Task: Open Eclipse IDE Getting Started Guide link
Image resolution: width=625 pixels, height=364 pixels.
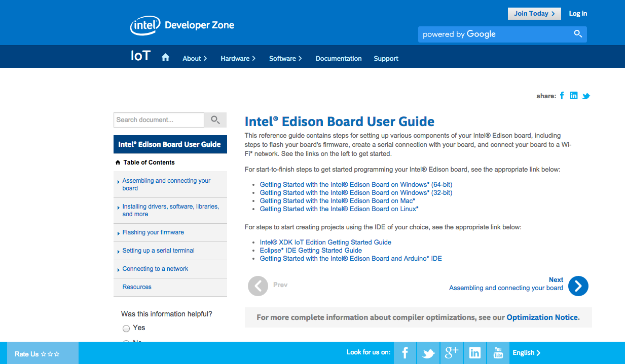Action: click(x=311, y=251)
